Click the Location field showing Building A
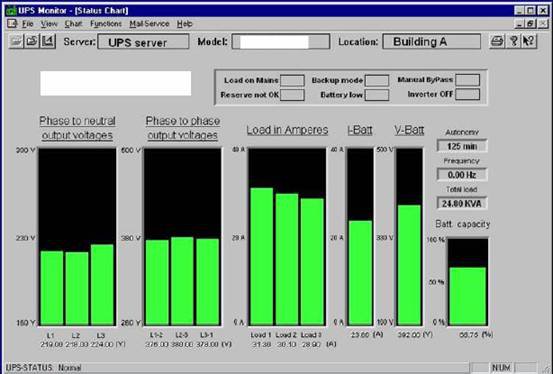Viewport: 553px width, 374px height. tap(431, 42)
